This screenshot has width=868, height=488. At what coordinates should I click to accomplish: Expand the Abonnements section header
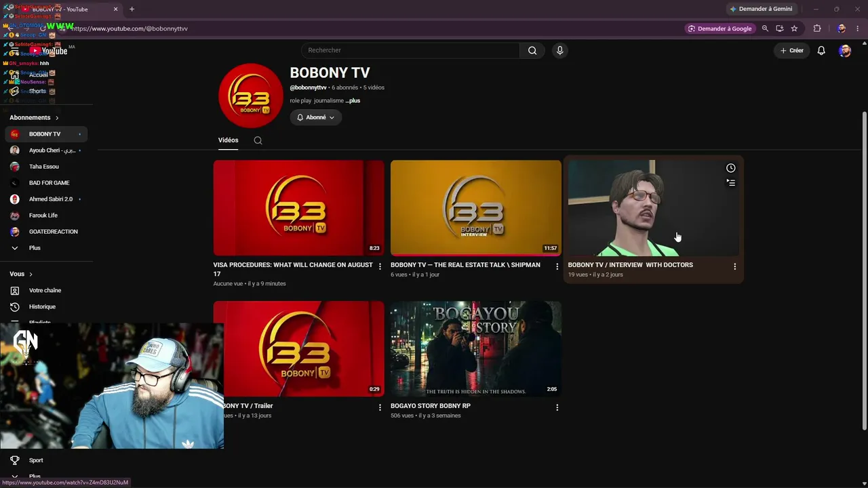click(x=34, y=118)
